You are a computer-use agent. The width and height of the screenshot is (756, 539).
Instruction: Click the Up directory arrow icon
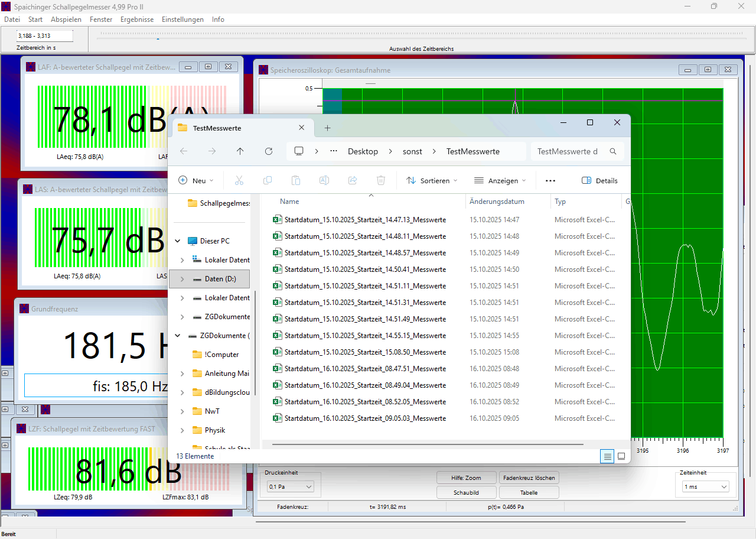click(x=240, y=151)
